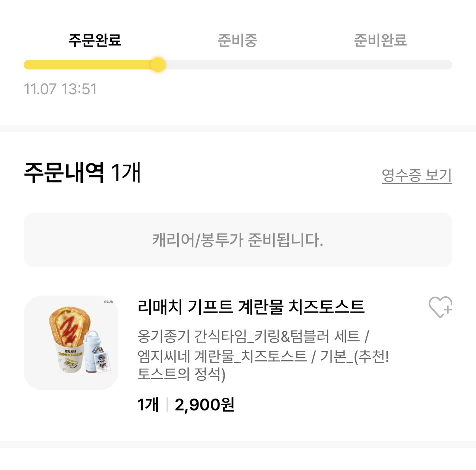Screen dimensions: 476x470
Task: Click the 2,900원 item price
Action: click(x=204, y=404)
